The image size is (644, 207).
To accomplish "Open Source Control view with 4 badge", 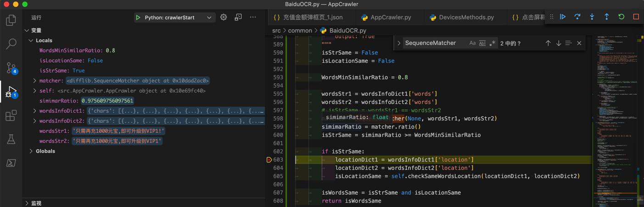I will [11, 68].
